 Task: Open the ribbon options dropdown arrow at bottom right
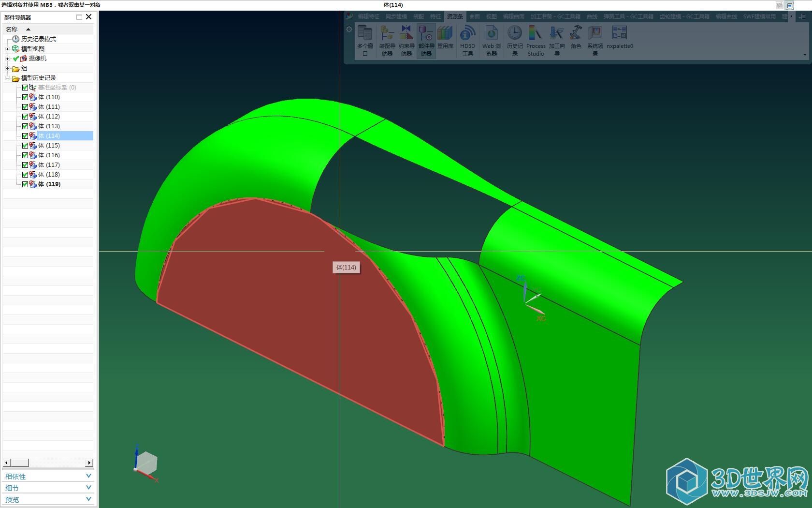(805, 55)
